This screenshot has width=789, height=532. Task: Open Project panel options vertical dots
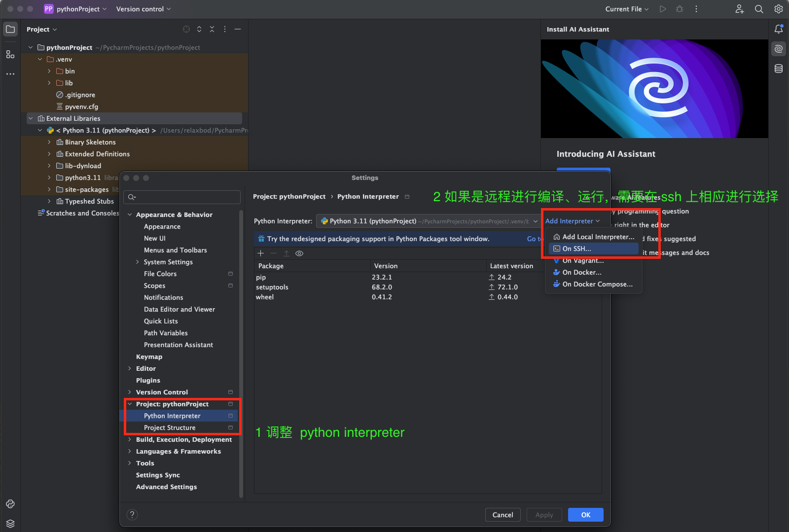225,29
